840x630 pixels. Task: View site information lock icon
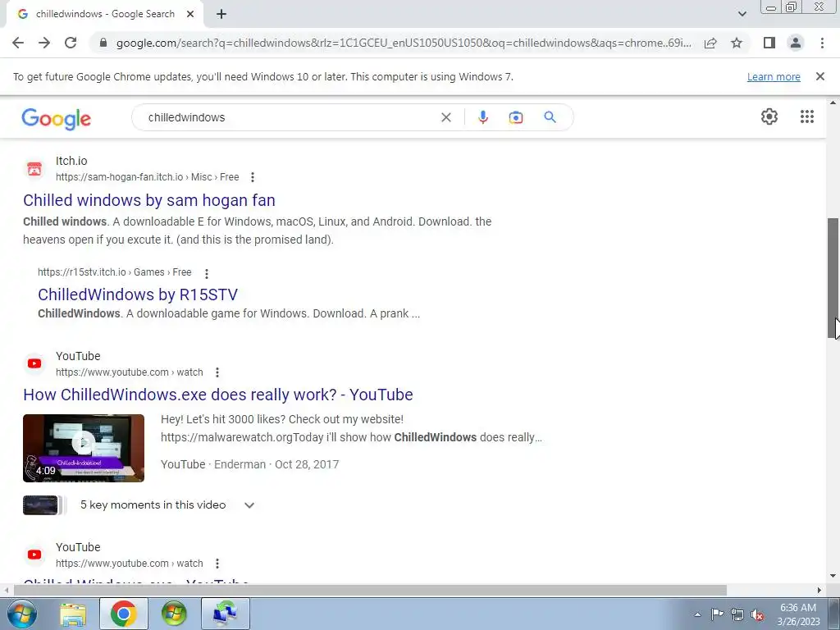(x=103, y=43)
